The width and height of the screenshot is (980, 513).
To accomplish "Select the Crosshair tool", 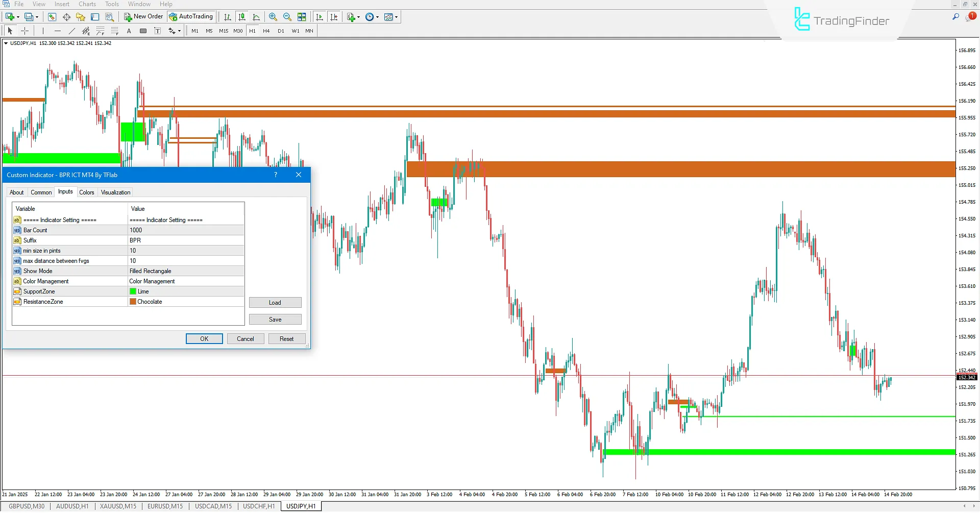I will pos(24,31).
